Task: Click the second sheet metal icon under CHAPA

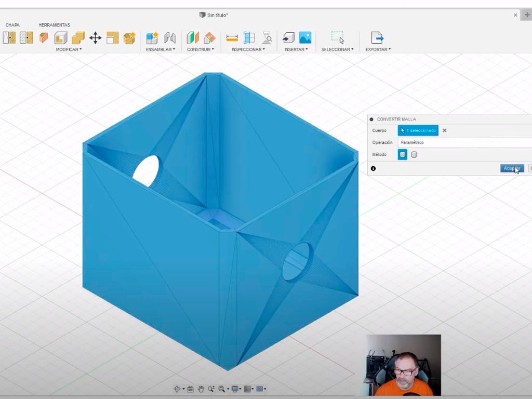Action: pyautogui.click(x=26, y=37)
